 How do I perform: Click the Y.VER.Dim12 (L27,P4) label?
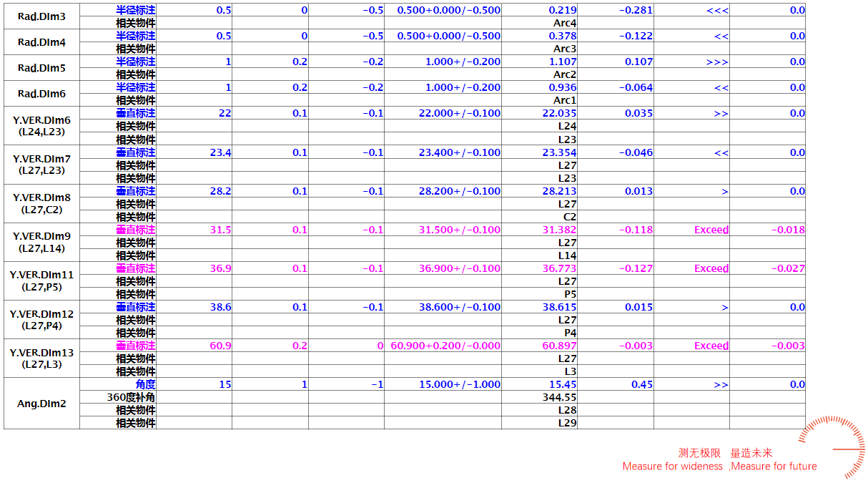point(41,319)
